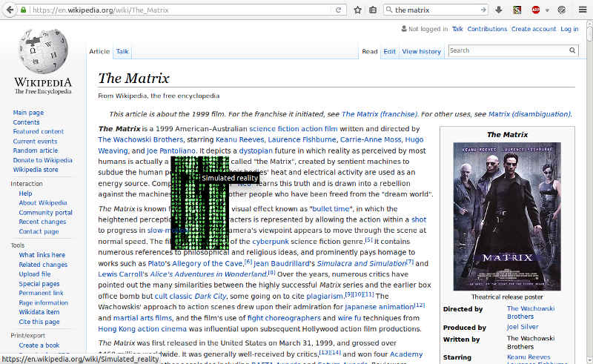Open the Joel Silver infobox link
Image resolution: width=593 pixels, height=364 pixels.
[x=523, y=327]
